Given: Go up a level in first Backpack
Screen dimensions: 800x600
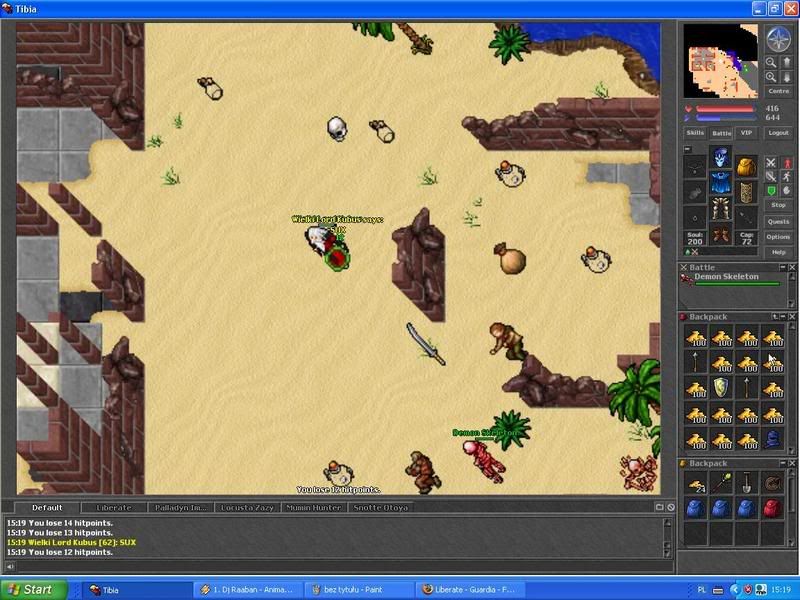Looking at the screenshot, I should point(775,317).
